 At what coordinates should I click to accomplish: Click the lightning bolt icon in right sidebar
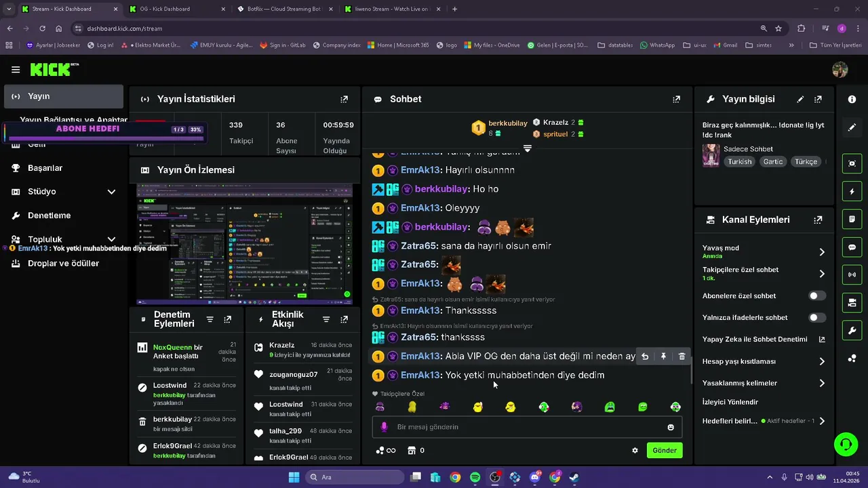coord(852,192)
